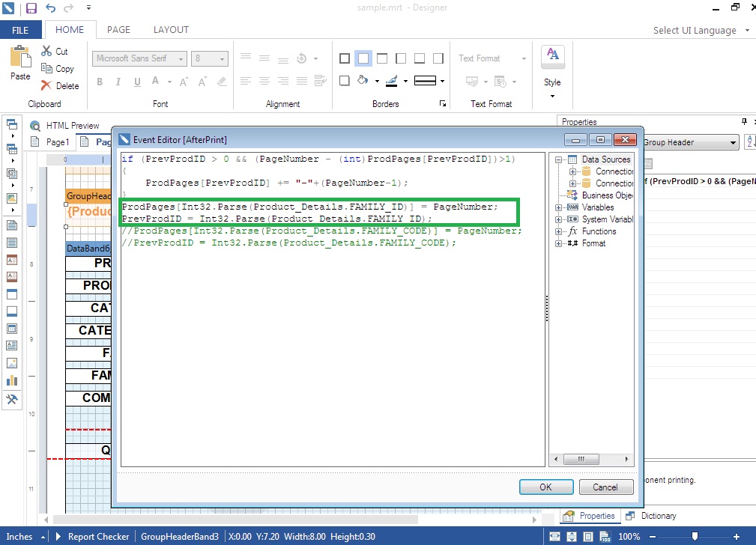Click the zoom in plus button

pos(737,536)
